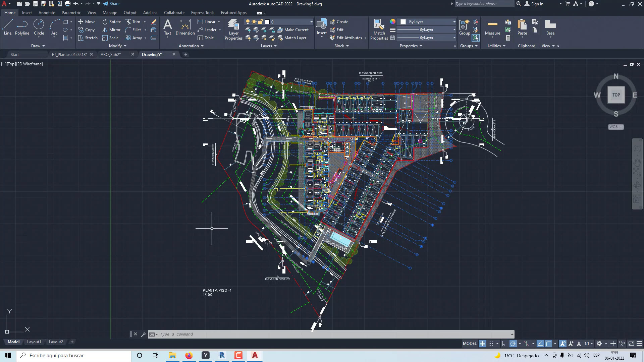Screen dimensions: 644x362
Task: Open the ByLayer color dropdown
Action: point(454,22)
